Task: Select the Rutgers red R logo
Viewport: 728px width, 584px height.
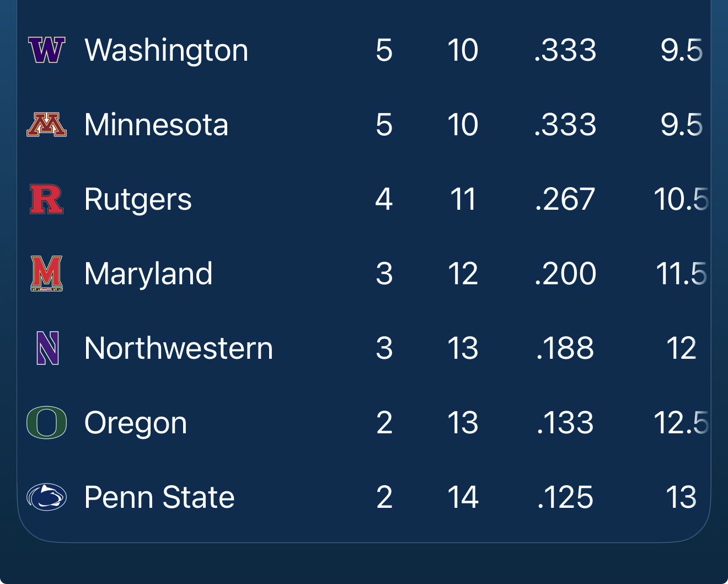Action: pyautogui.click(x=46, y=199)
